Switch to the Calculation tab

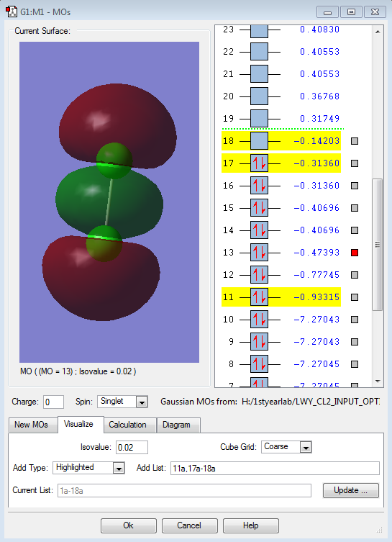(x=127, y=425)
